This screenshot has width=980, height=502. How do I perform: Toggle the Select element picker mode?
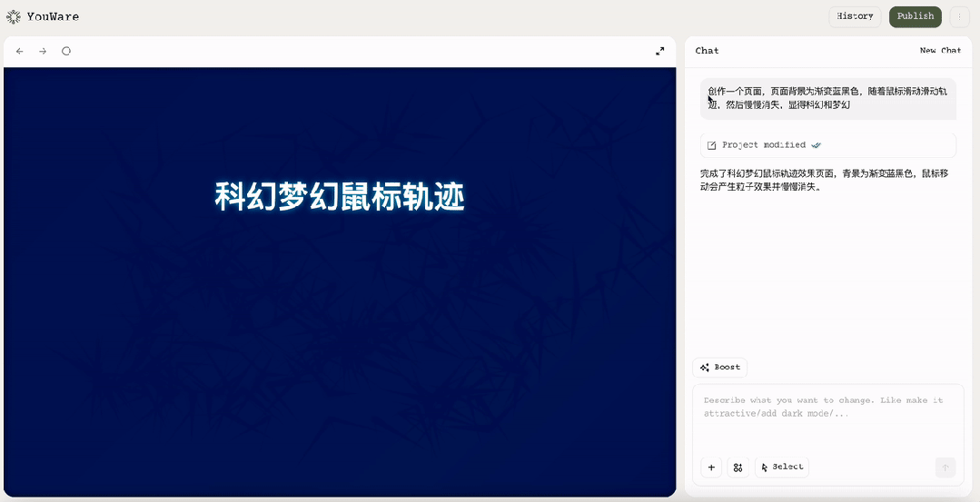point(782,468)
